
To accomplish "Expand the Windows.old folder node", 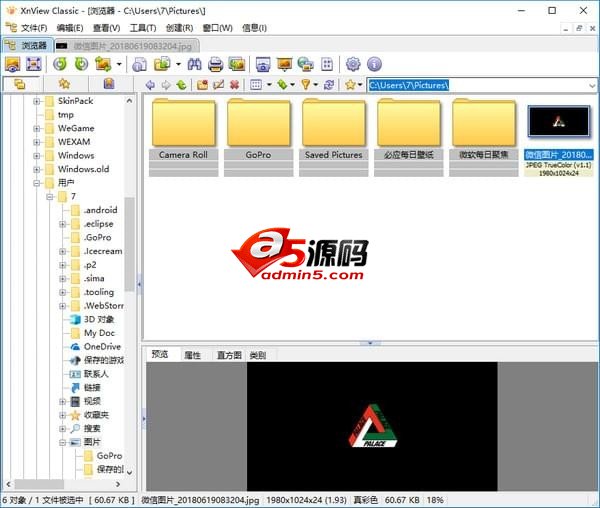I will (x=36, y=169).
